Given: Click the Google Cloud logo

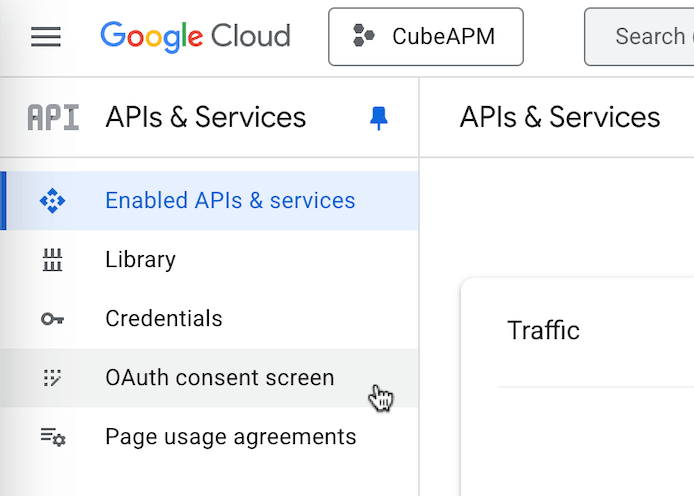Looking at the screenshot, I should click(196, 37).
